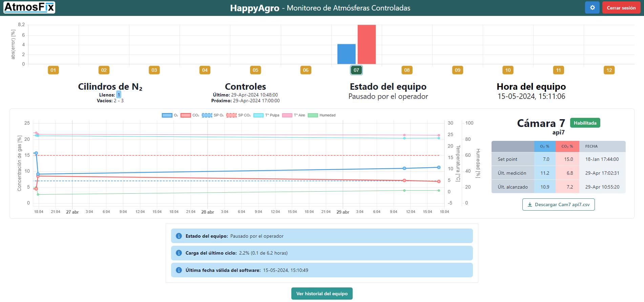Click Últ. alcanzado O₂ value 10.9
This screenshot has height=302, width=644.
point(545,187)
